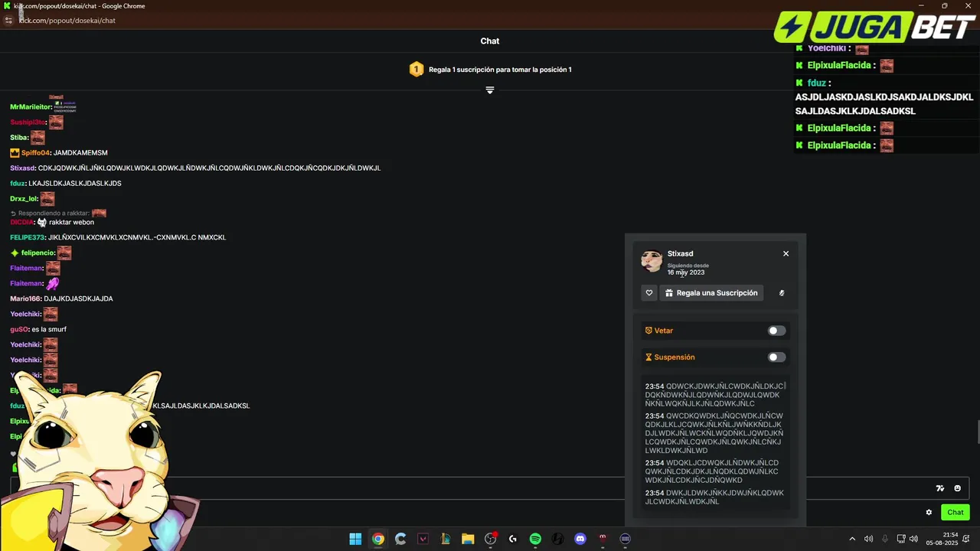Click username Stixasd in chat list
Screen dimensions: 980x551
pos(22,168)
